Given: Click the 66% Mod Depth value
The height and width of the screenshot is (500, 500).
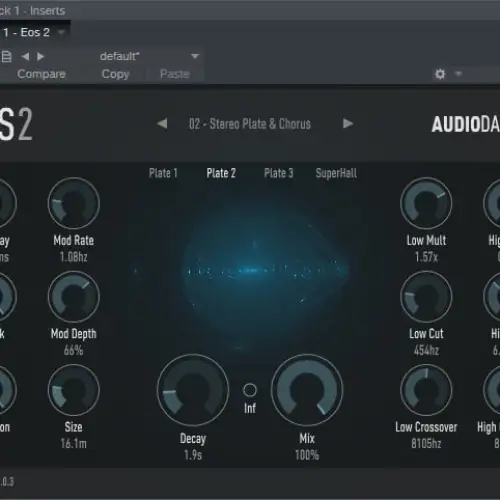Looking at the screenshot, I should pyautogui.click(x=74, y=350).
